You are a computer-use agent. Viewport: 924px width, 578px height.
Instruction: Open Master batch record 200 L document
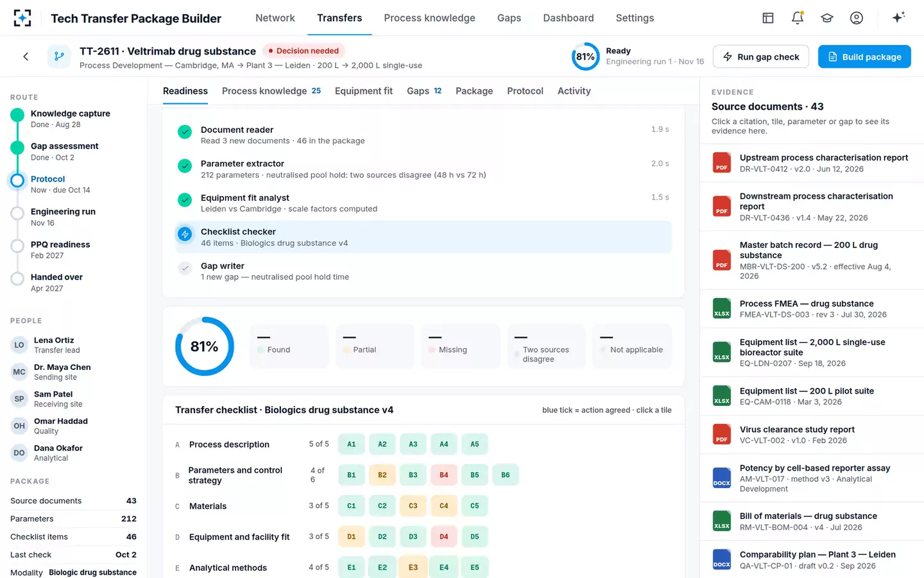(x=812, y=260)
